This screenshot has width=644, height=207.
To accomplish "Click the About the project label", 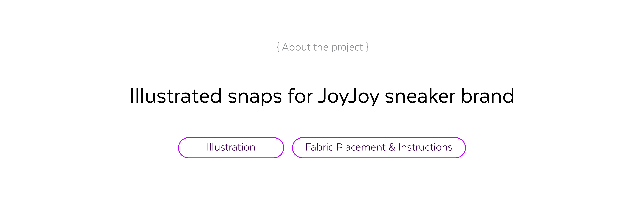I will click(x=322, y=47).
